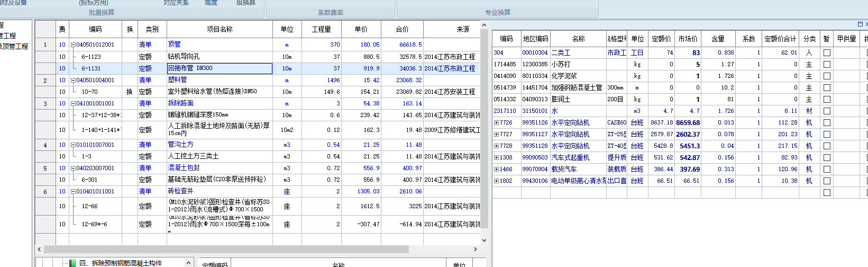
Task: Click the 顶管 bill item name
Action: click(x=174, y=44)
